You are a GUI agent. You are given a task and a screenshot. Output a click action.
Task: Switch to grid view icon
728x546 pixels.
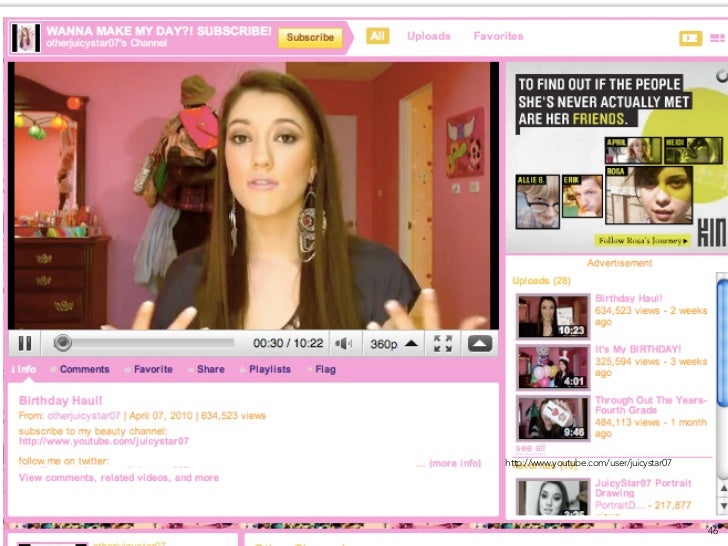717,38
